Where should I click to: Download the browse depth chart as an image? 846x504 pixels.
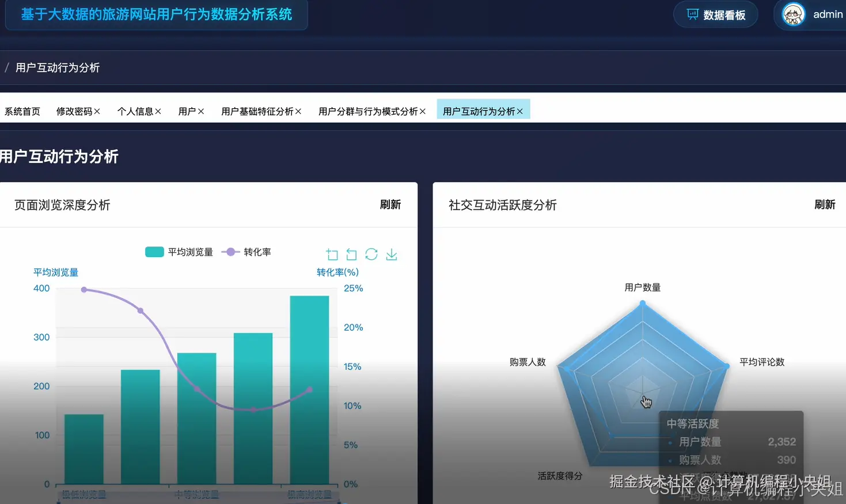pos(392,254)
